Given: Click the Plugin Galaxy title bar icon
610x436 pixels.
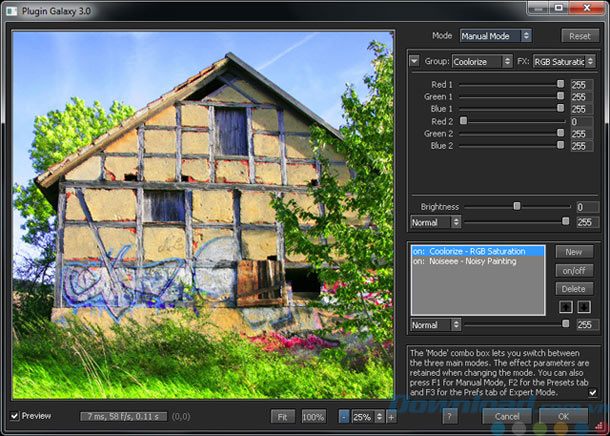Looking at the screenshot, I should pos(10,9).
